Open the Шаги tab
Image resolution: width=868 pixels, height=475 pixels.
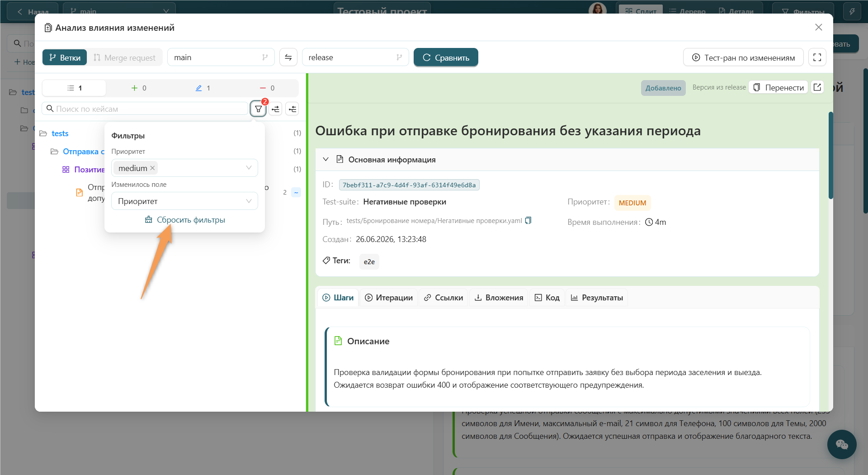(x=338, y=298)
